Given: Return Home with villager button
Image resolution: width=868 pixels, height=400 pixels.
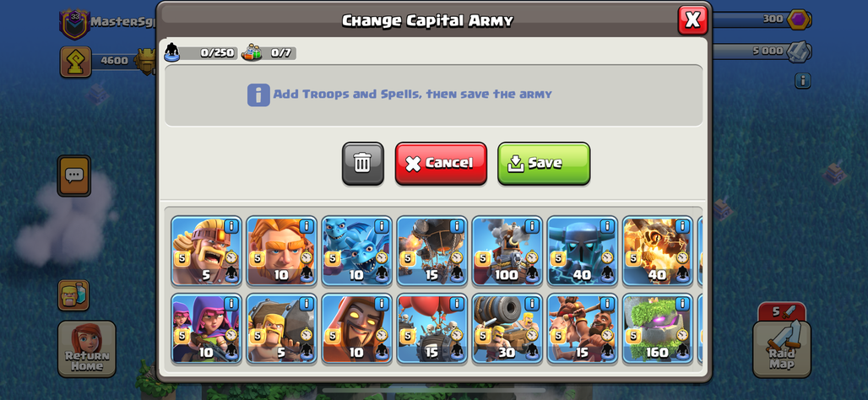Looking at the screenshot, I should pos(87,349).
